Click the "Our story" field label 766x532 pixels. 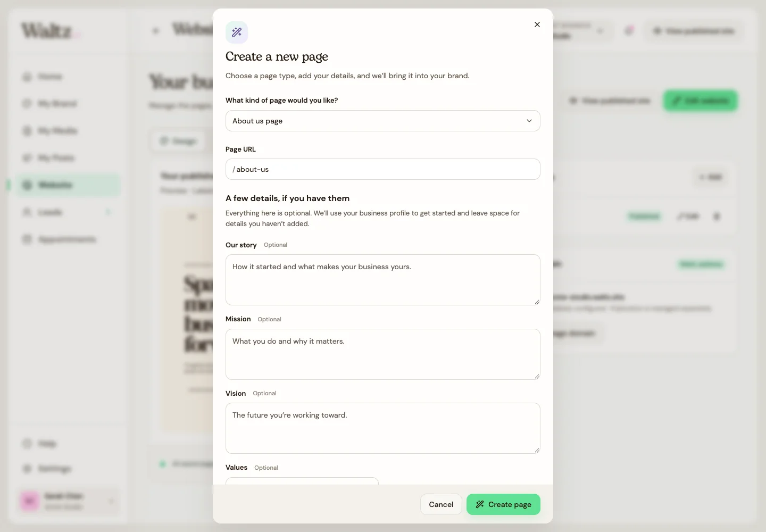pos(241,245)
